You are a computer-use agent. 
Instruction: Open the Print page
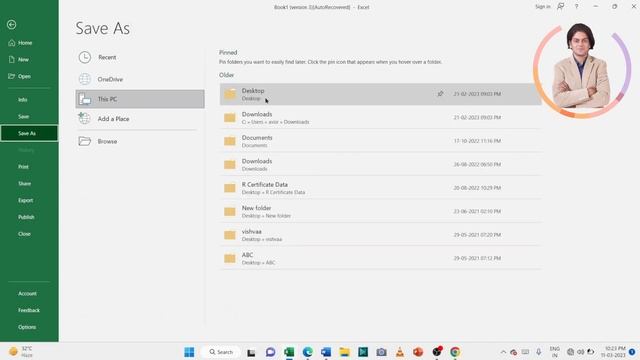coord(23,167)
